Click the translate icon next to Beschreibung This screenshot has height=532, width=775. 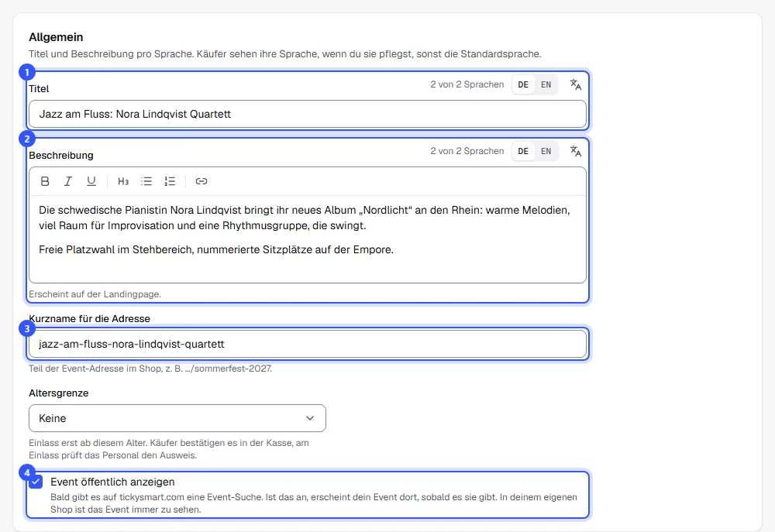[576, 151]
